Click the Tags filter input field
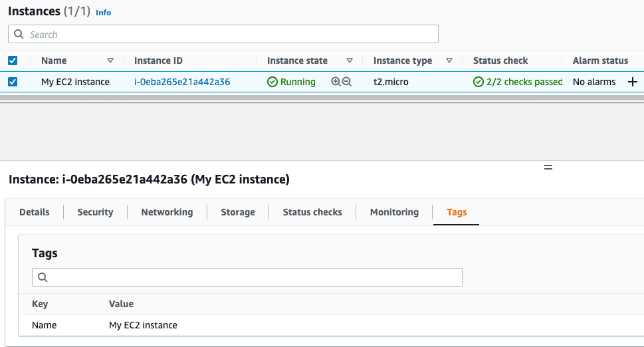This screenshot has height=347, width=644. pyautogui.click(x=247, y=277)
